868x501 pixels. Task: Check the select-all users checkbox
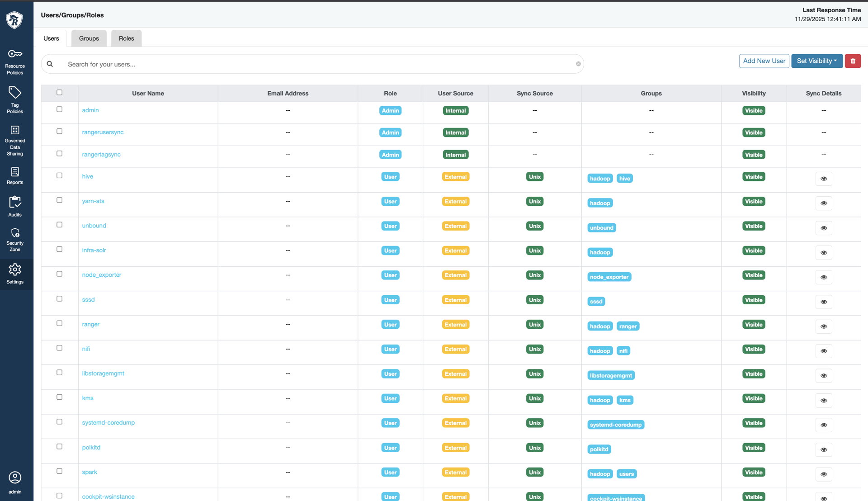click(x=59, y=93)
